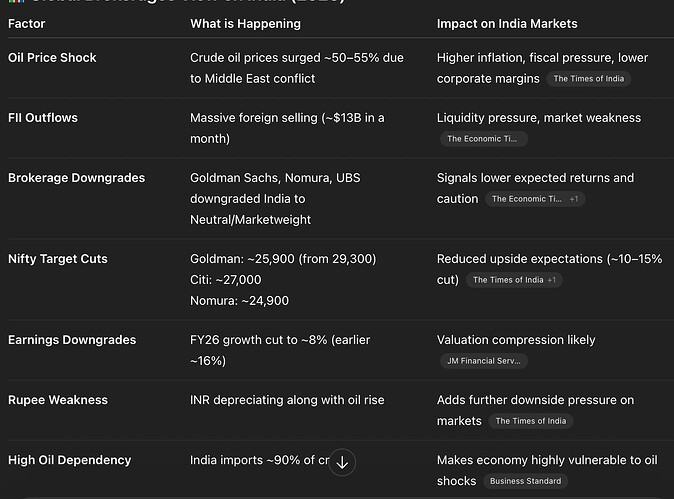Open the JM Financial Services source chip
The image size is (674, 499).
click(x=483, y=361)
